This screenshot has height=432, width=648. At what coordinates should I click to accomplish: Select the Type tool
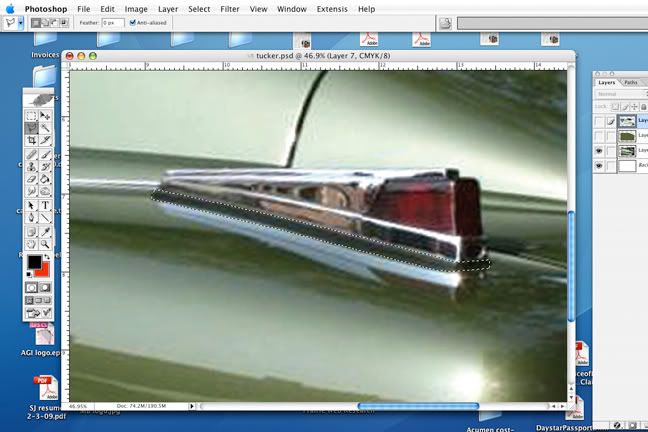pos(45,205)
